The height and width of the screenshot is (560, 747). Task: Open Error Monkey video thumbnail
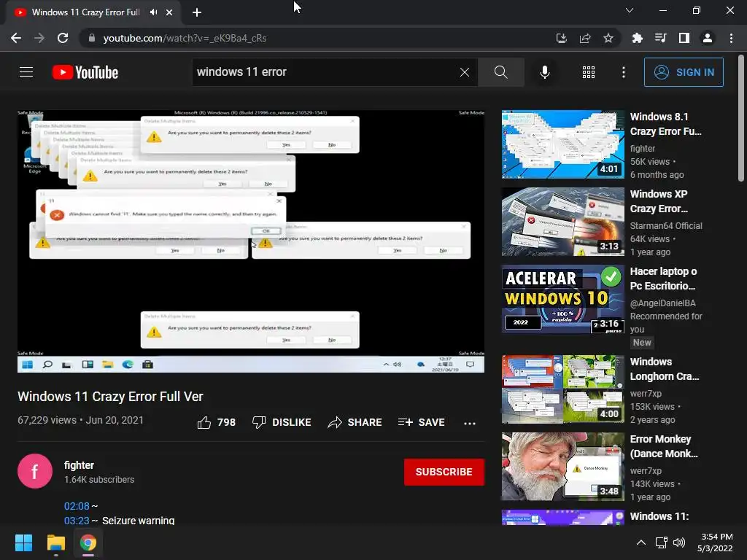pyautogui.click(x=562, y=467)
